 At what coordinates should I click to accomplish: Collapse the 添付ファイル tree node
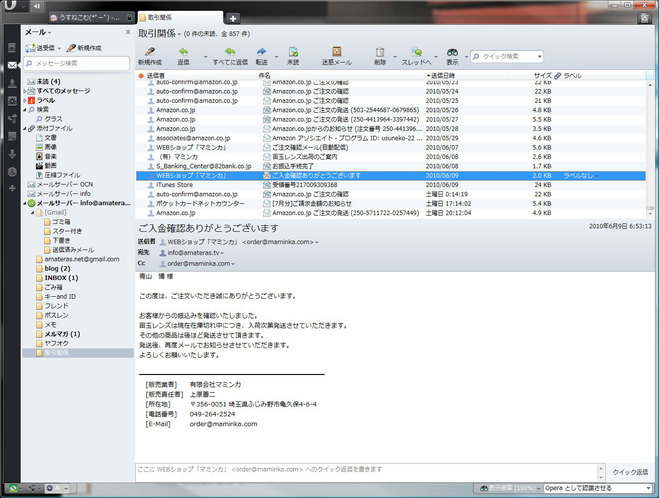click(24, 129)
